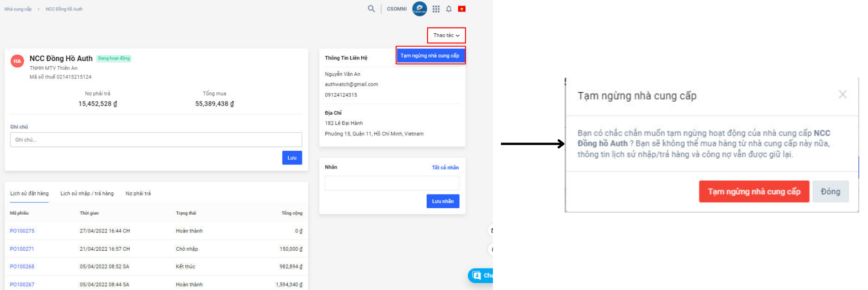Click phone number 09124124315

coord(341,95)
